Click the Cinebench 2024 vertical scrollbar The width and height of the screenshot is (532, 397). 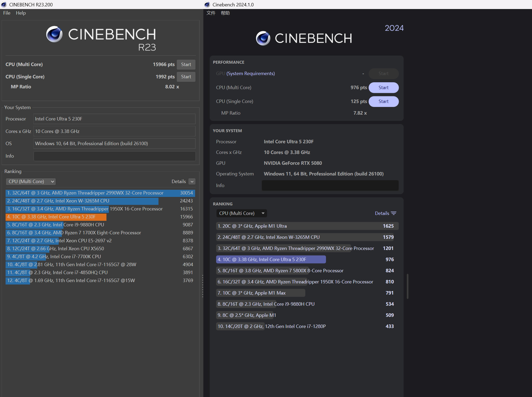pos(407,286)
